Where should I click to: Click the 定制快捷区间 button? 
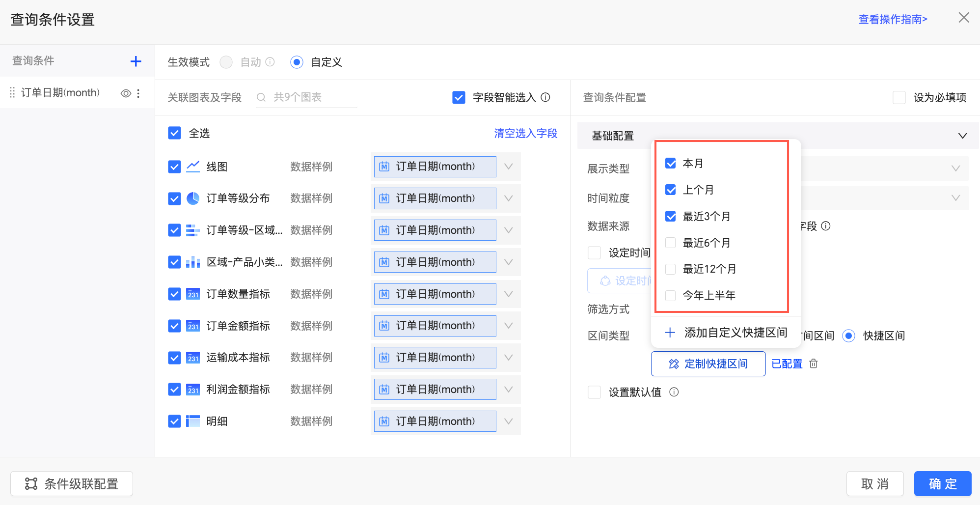coord(708,364)
